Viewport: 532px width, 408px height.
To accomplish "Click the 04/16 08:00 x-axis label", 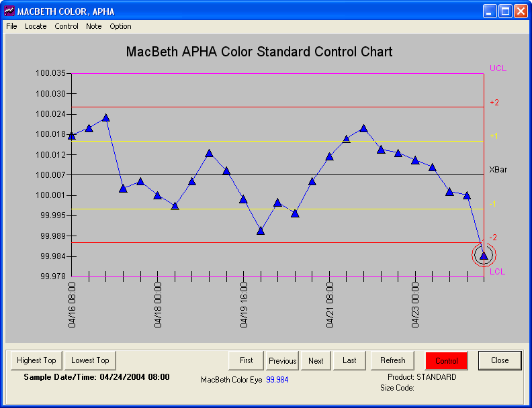I will pos(72,305).
